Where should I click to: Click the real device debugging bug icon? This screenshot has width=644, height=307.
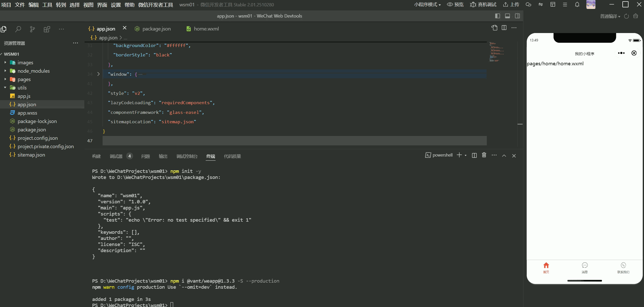click(473, 5)
